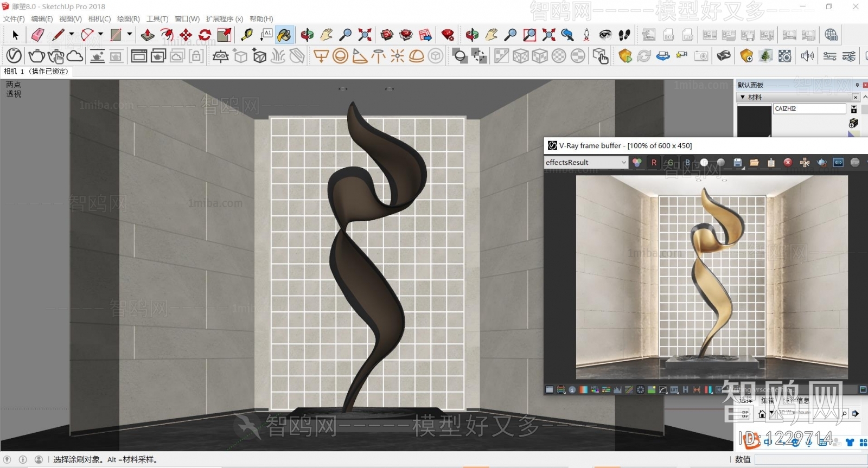Open the 扩展程序(x) menu
Image resolution: width=868 pixels, height=468 pixels.
coord(225,18)
